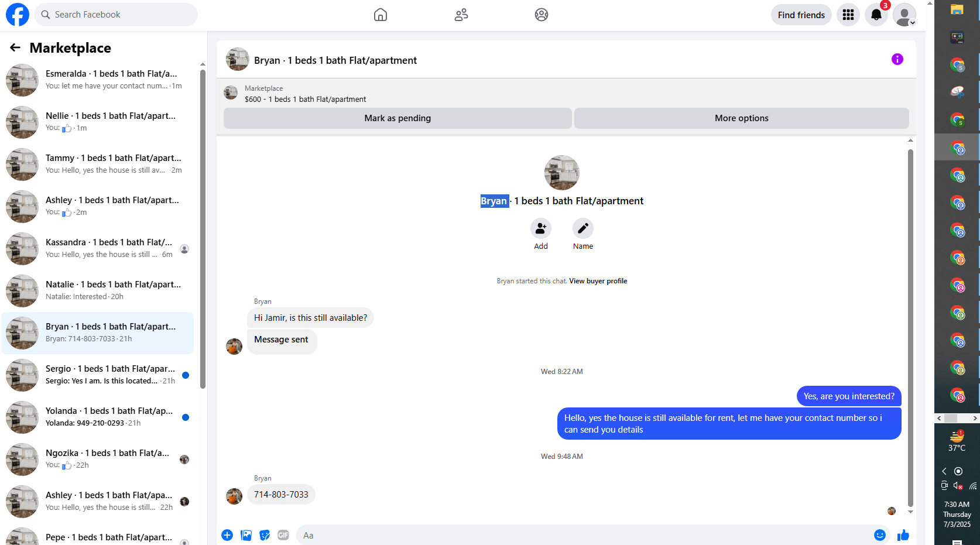
Task: Click the 714-803-7033 message bubble
Action: coord(281,495)
